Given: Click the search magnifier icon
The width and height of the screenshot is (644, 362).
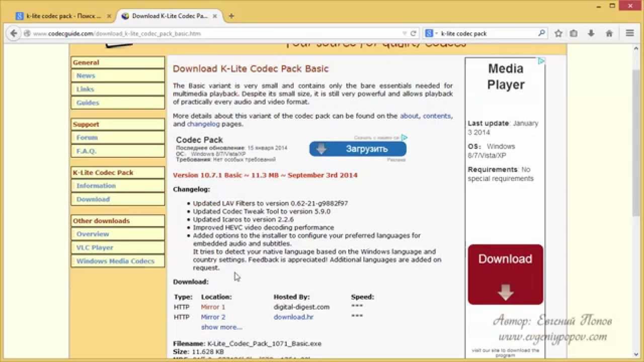Looking at the screenshot, I should (x=541, y=34).
